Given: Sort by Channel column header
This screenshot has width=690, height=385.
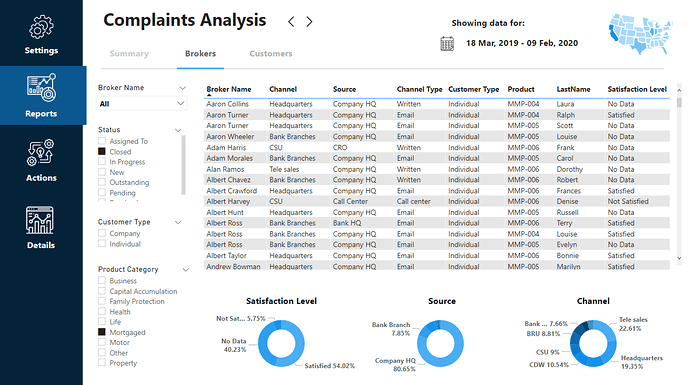Looking at the screenshot, I should (x=283, y=89).
